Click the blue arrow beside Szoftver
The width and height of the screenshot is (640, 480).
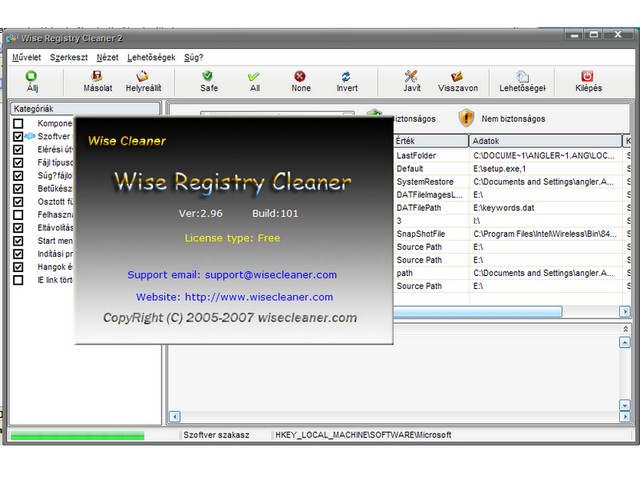30,136
